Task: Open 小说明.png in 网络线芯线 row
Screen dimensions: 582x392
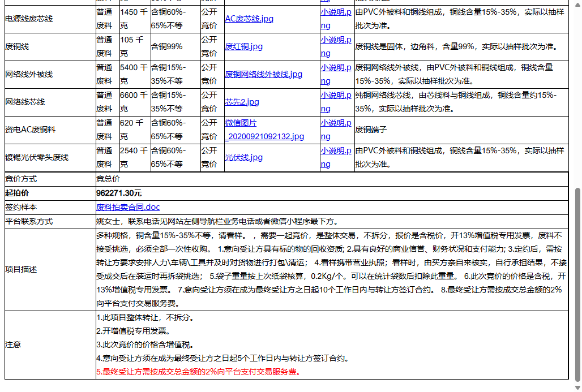Action: click(x=336, y=102)
